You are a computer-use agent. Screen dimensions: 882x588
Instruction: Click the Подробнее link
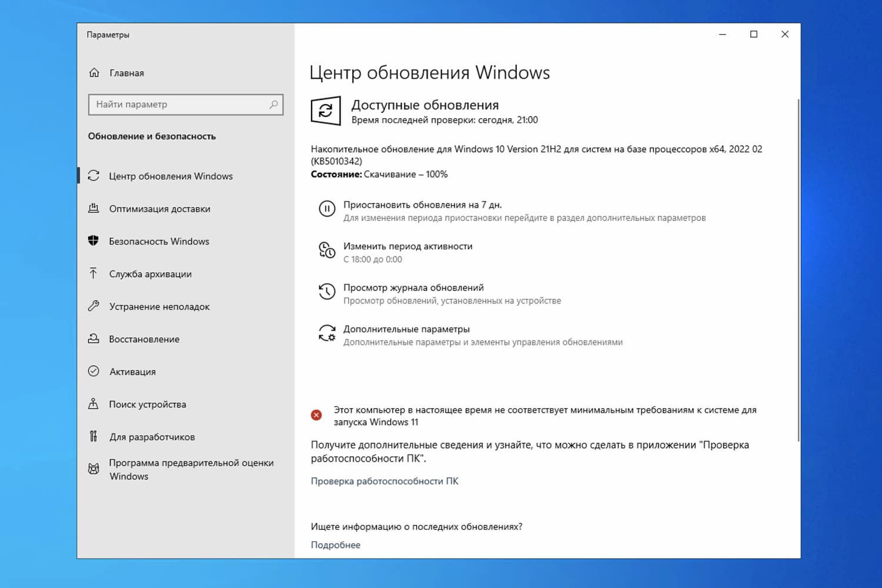click(336, 544)
